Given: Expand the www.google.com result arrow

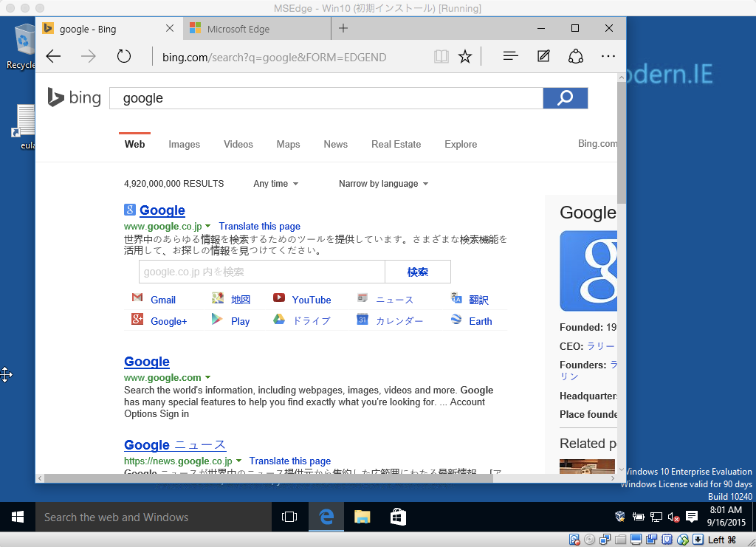Looking at the screenshot, I should pyautogui.click(x=207, y=377).
